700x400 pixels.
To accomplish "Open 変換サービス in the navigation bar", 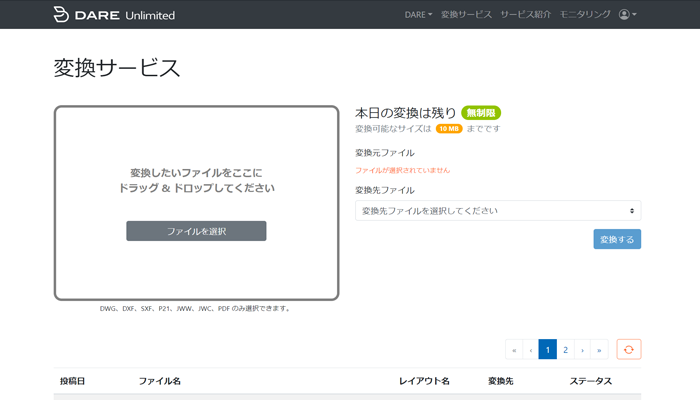I will (466, 15).
